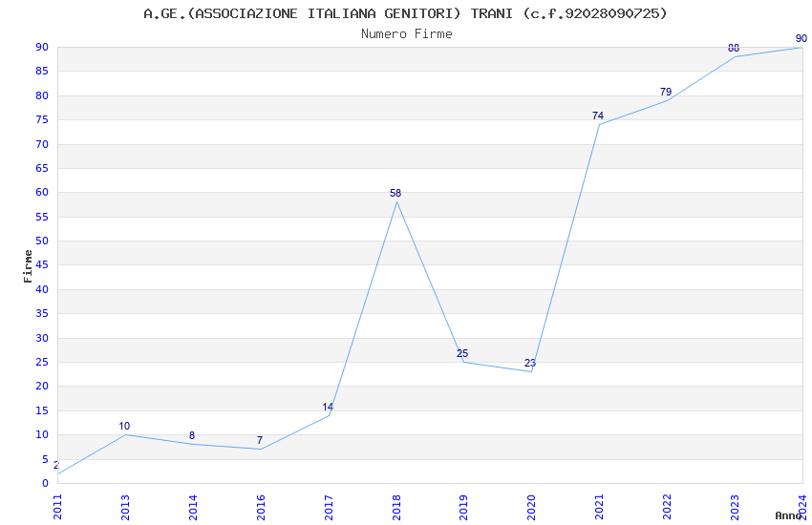Click x-axis year 2020
This screenshot has width=812, height=525.
coord(531,507)
